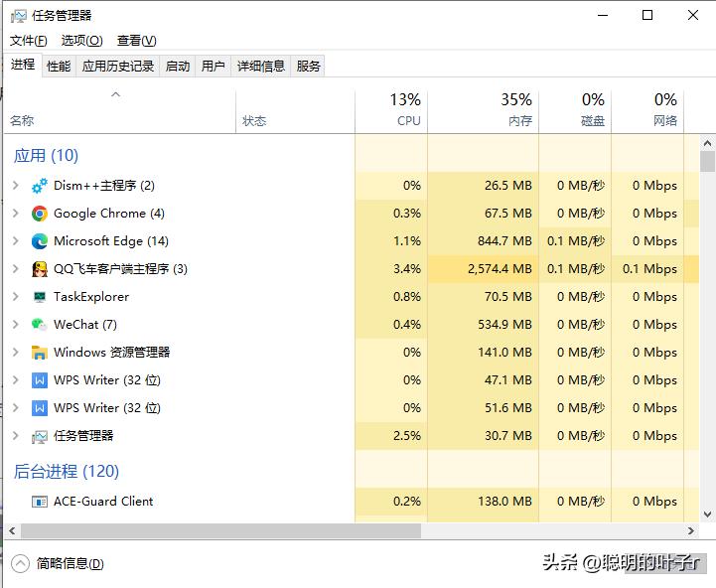Click the ACE-Guard Client icon
The width and height of the screenshot is (716, 588).
tap(40, 502)
